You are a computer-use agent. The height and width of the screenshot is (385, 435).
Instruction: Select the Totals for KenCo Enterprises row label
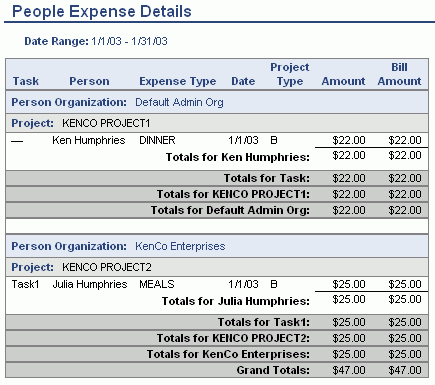click(228, 354)
